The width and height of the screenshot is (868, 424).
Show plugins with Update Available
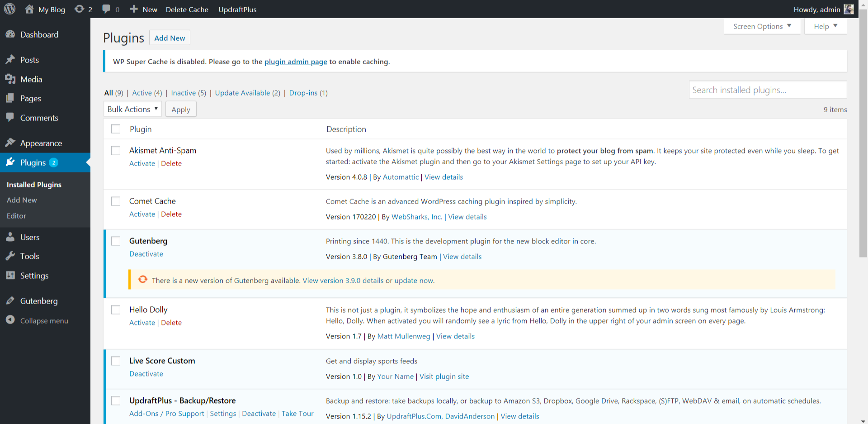coord(242,93)
